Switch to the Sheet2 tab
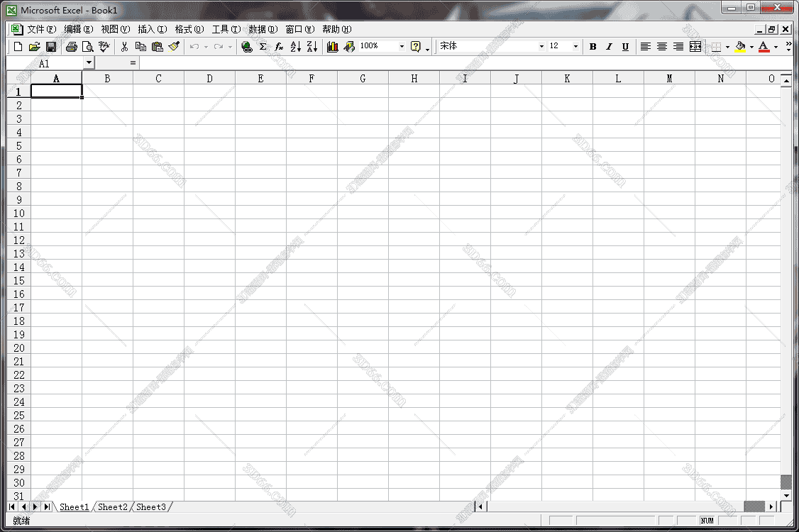799x532 pixels. 111,506
